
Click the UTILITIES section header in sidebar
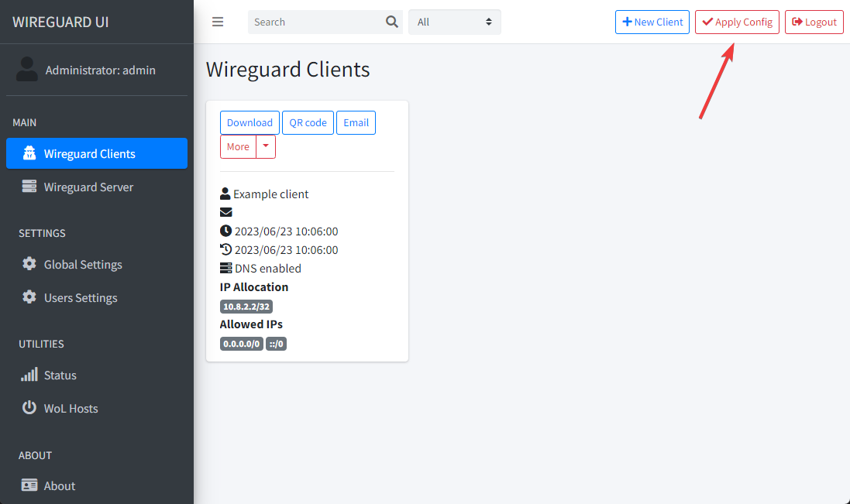41,344
